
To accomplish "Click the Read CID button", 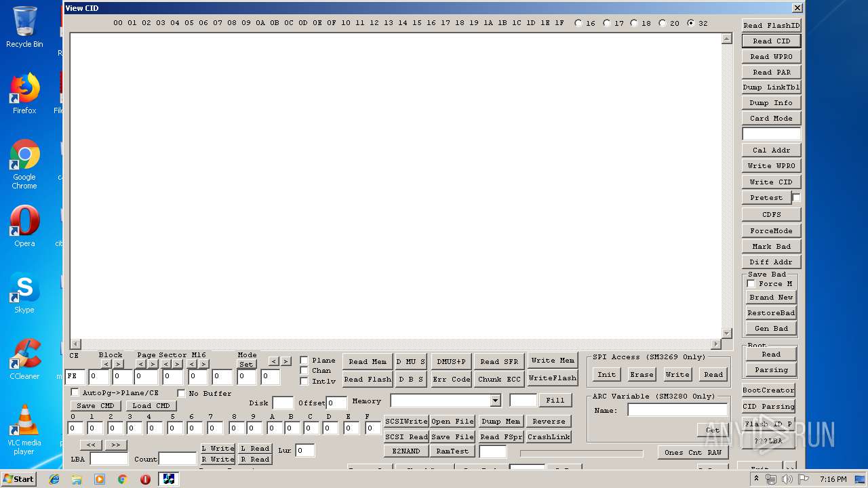I will tap(772, 41).
